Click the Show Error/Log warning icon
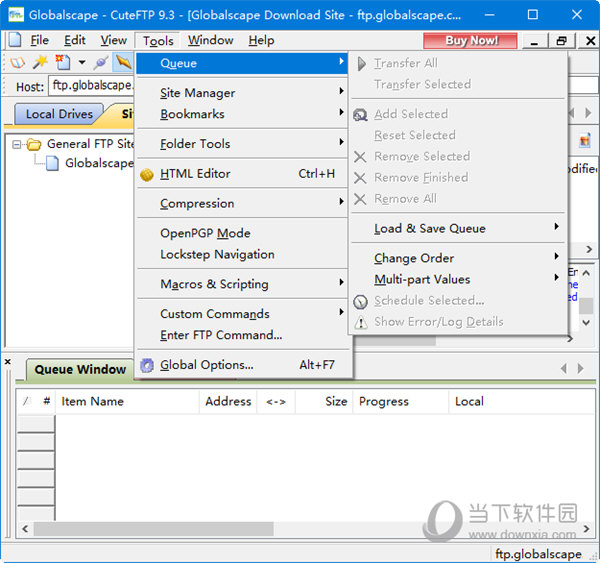The image size is (600, 563). [x=360, y=322]
